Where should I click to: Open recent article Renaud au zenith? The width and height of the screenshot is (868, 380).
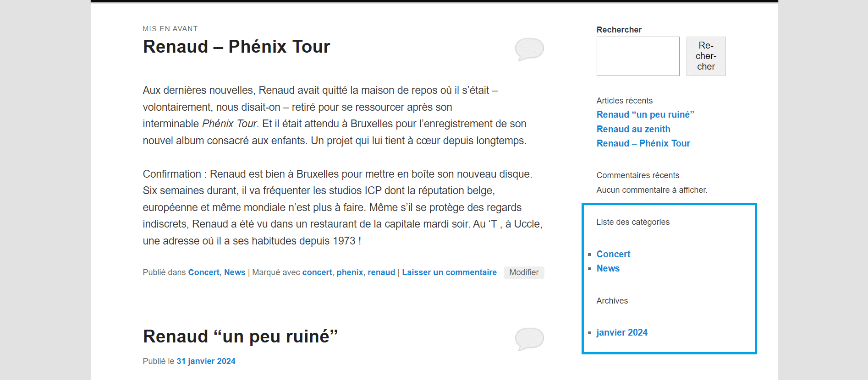pyautogui.click(x=633, y=129)
